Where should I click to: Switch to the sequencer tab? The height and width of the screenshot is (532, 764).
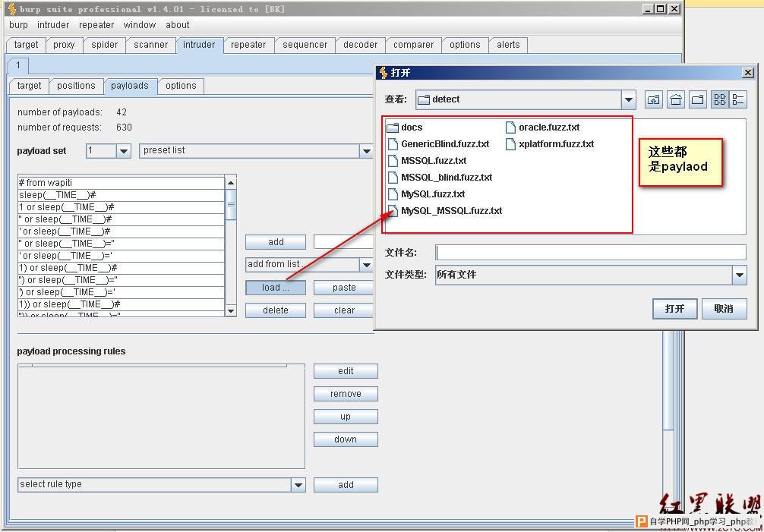click(305, 45)
